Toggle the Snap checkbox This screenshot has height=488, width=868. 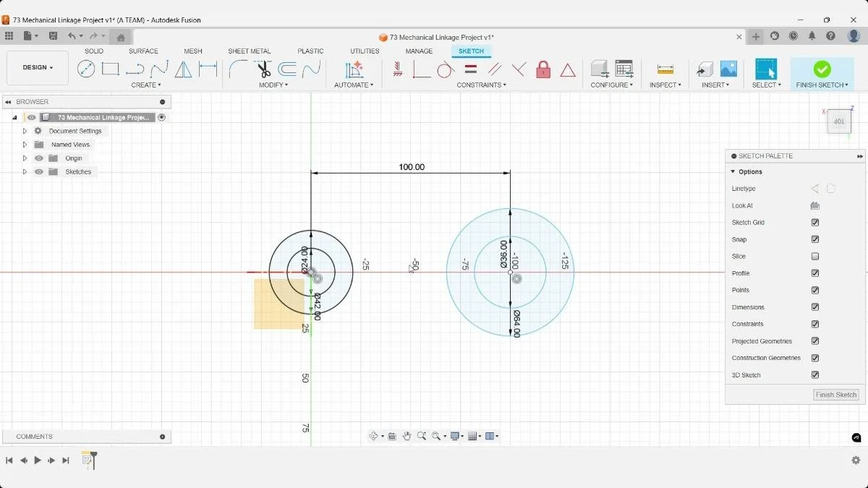coord(815,239)
